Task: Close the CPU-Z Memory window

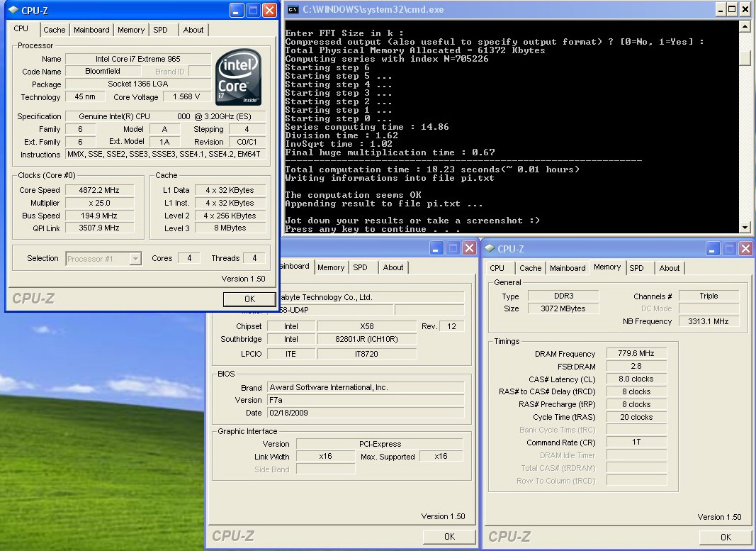Action: (745, 248)
